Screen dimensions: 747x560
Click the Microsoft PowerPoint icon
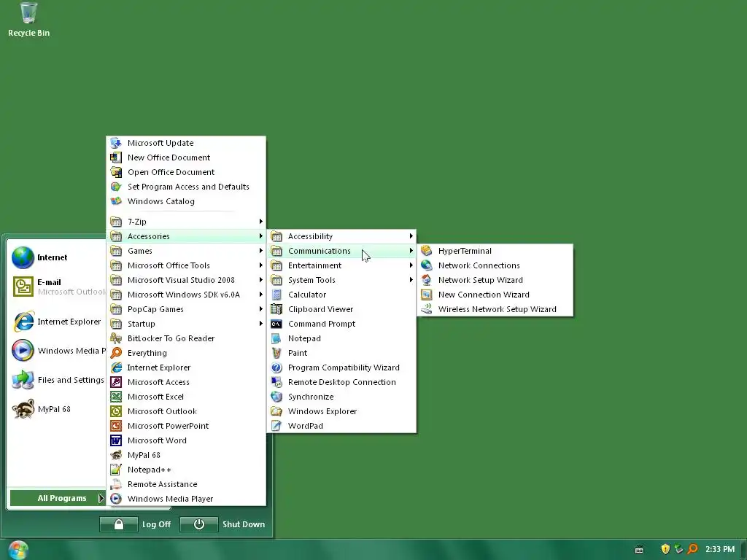(x=116, y=426)
